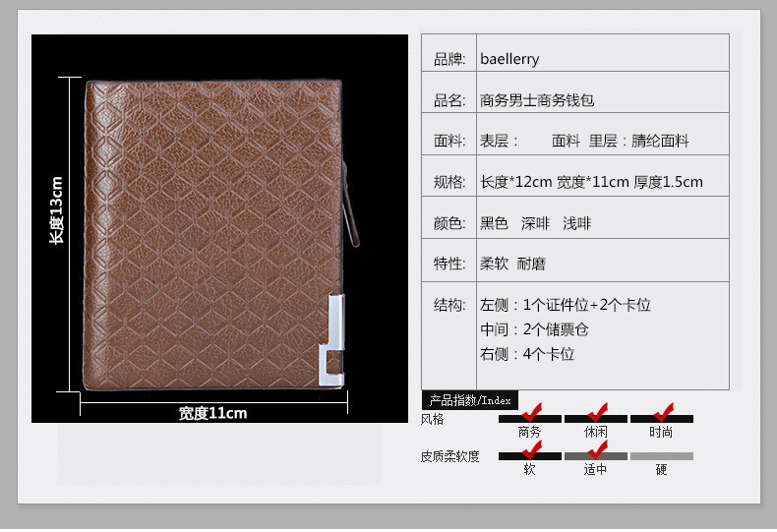Click the red checkmark above 软
Image resolution: width=777 pixels, height=532 pixels.
(532, 449)
